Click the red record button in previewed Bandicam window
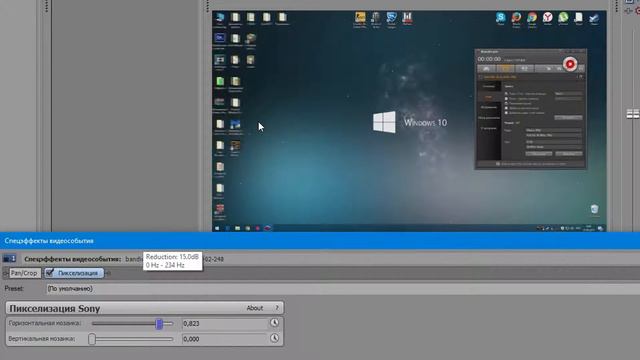The image size is (640, 360). pyautogui.click(x=570, y=64)
